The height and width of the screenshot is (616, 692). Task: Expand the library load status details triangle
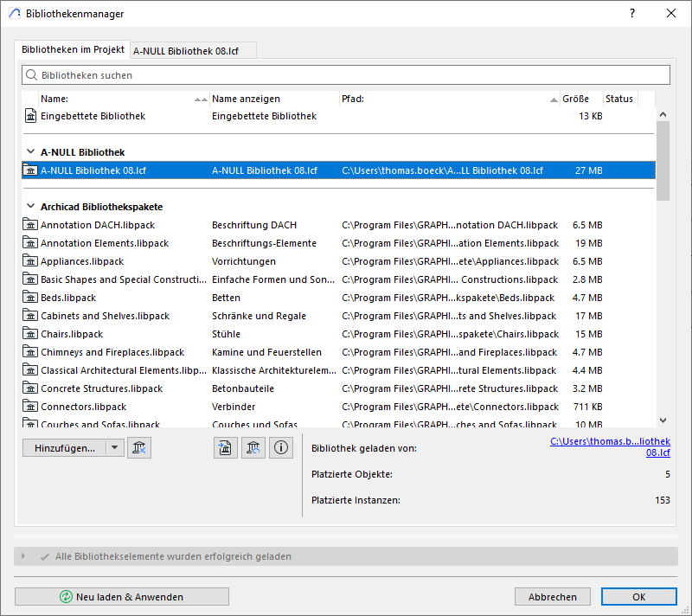(x=23, y=556)
